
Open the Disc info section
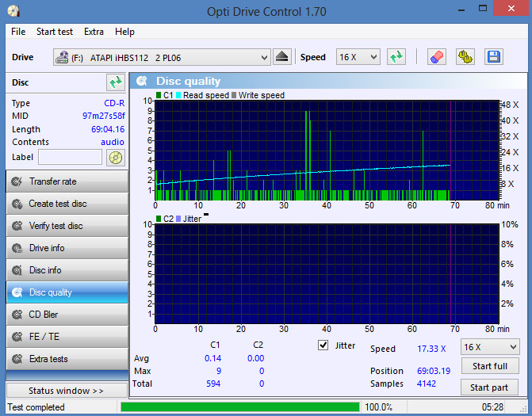[67, 270]
